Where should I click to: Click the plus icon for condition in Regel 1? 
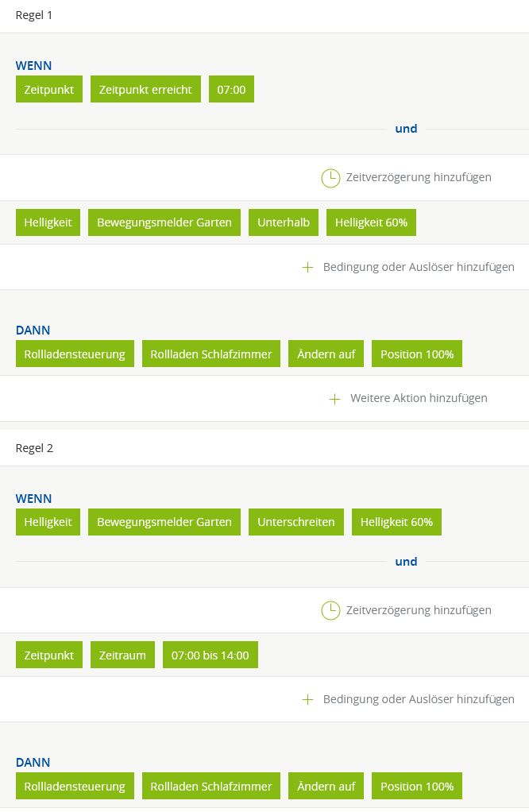point(308,268)
